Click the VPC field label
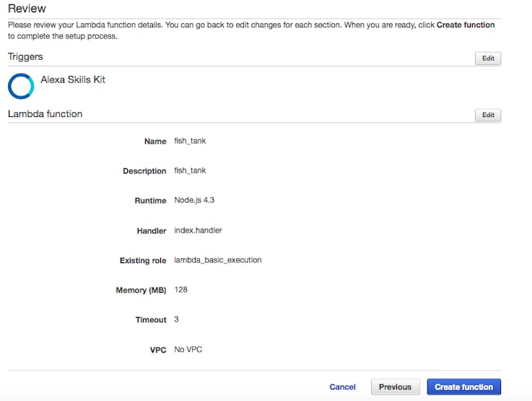This screenshot has height=401, width=532. [x=158, y=350]
